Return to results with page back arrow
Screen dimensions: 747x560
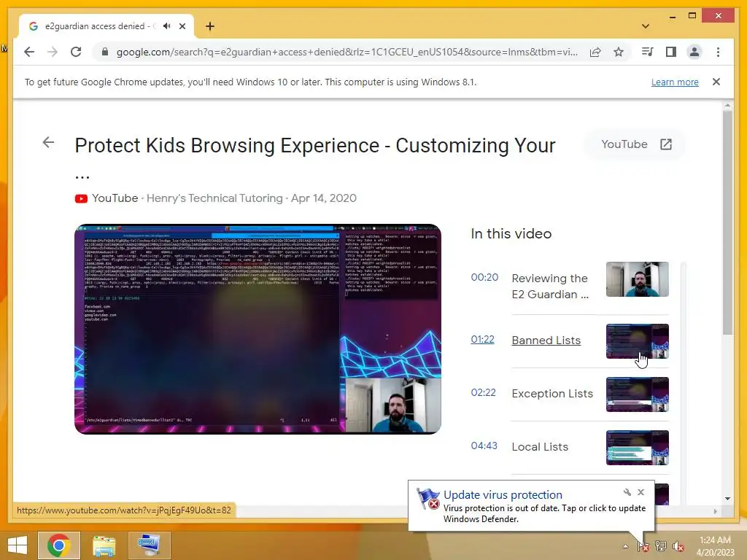(x=48, y=142)
